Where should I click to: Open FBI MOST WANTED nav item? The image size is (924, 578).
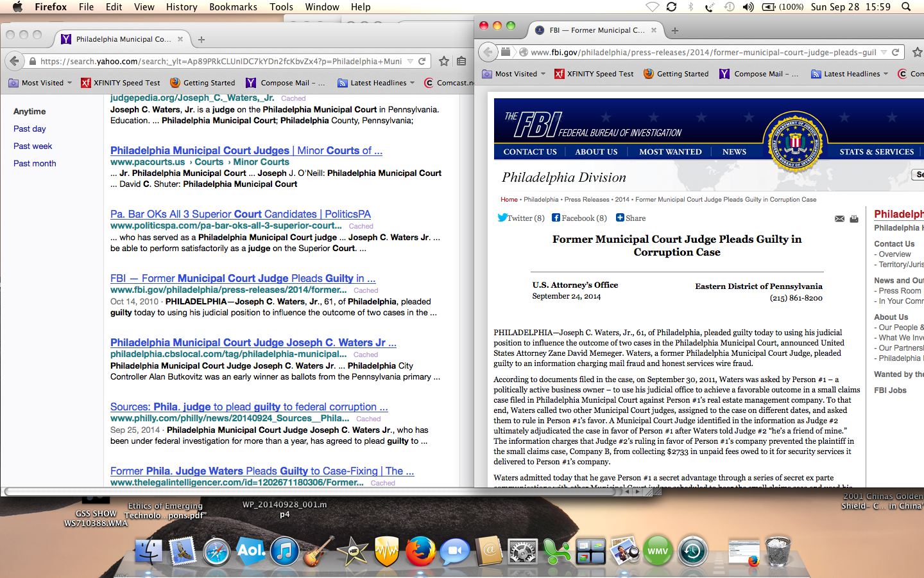670,152
